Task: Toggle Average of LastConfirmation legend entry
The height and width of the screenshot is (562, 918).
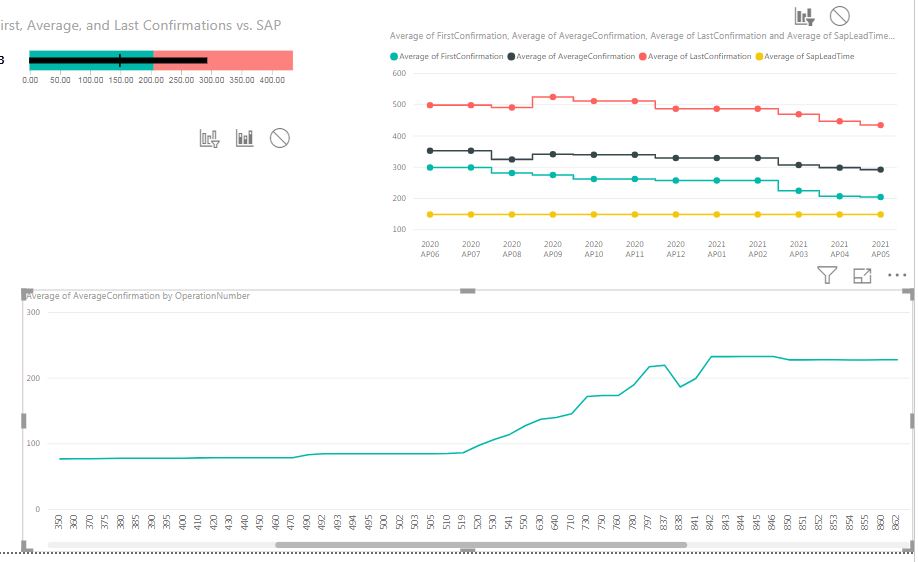Action: 695,56
